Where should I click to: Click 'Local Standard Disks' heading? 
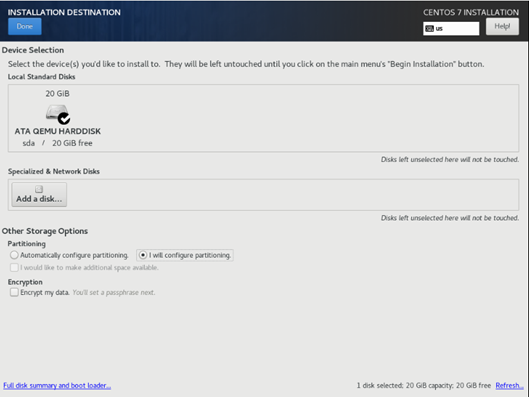41,77
